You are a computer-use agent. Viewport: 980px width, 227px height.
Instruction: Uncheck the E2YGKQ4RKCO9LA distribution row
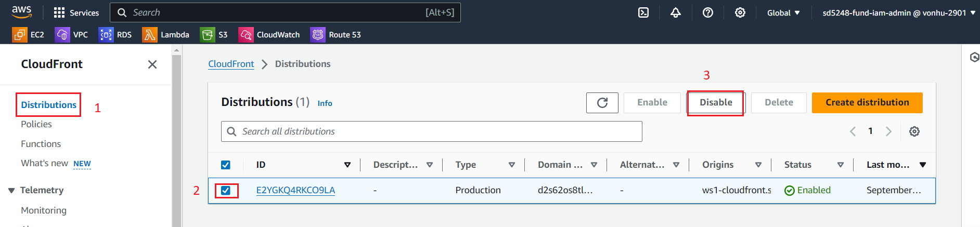click(x=226, y=190)
